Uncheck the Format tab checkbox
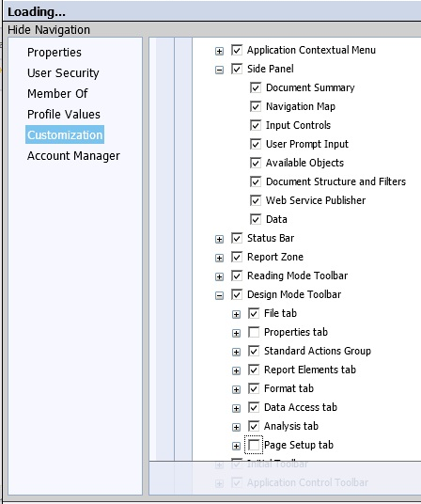This screenshot has height=504, width=421. [x=254, y=388]
